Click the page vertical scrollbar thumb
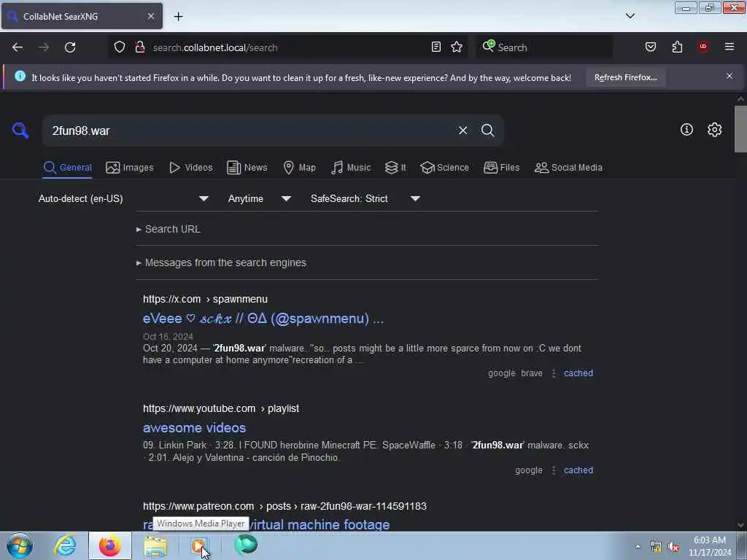The image size is (747, 560). point(740,128)
